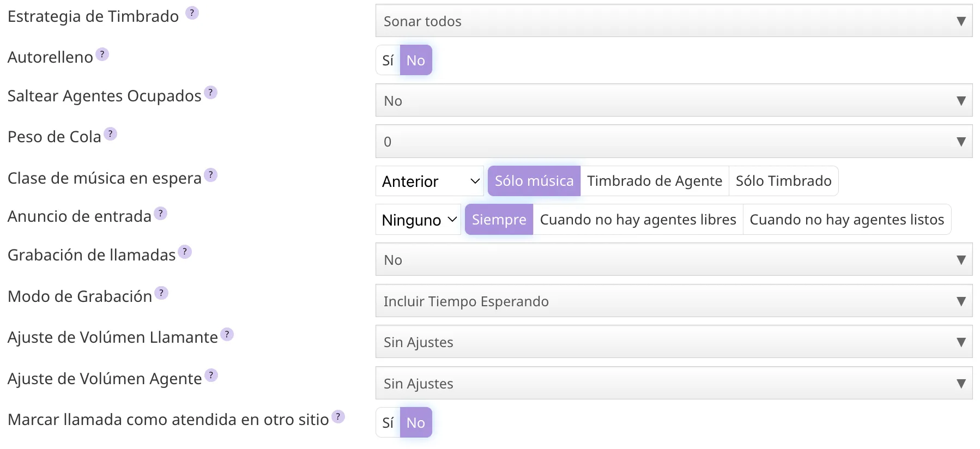
Task: Click help icon beside Autorelleno label
Action: pos(102,54)
